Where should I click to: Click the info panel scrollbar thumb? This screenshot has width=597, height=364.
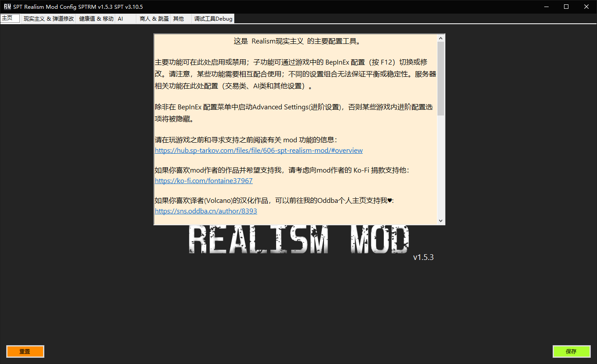[x=440, y=79]
